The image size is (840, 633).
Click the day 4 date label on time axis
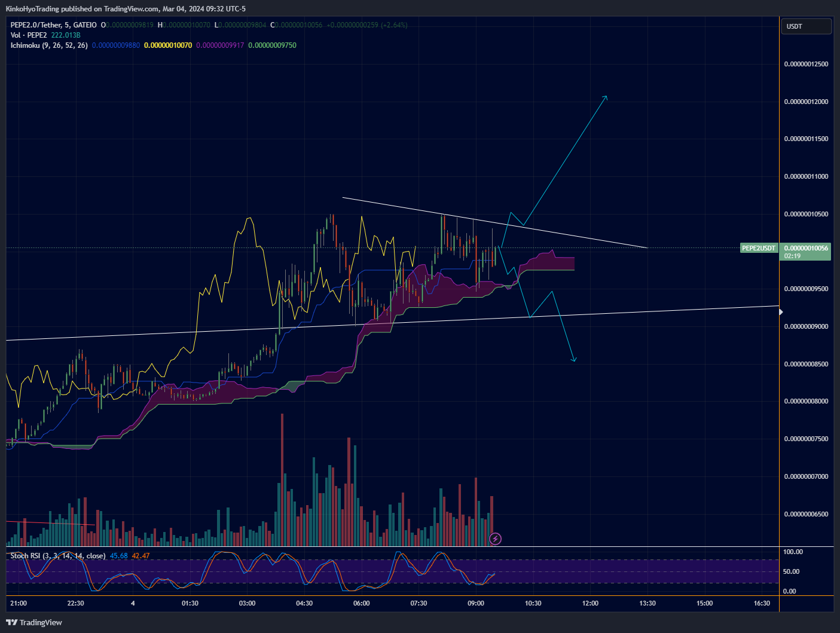pyautogui.click(x=133, y=603)
